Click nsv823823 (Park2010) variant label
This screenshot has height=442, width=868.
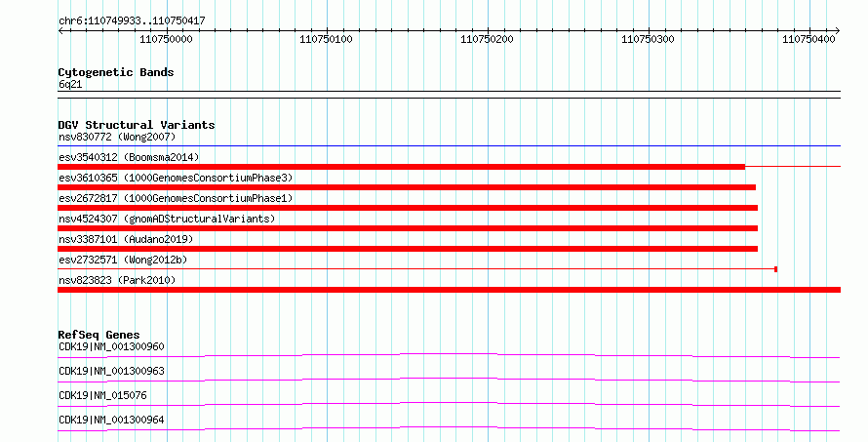coord(117,280)
